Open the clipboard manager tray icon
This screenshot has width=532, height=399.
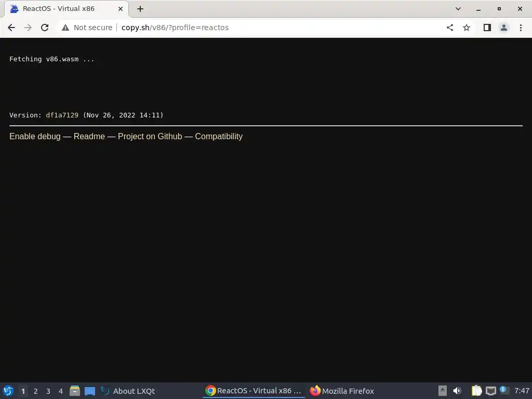pyautogui.click(x=477, y=391)
